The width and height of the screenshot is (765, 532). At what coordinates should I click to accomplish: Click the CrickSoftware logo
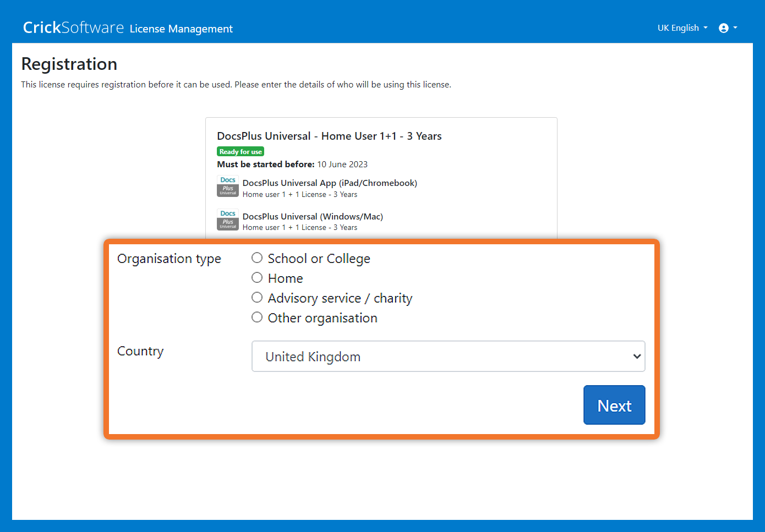click(x=73, y=28)
